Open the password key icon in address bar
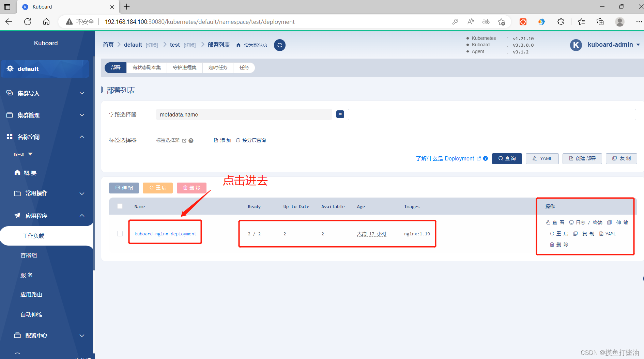 click(x=455, y=22)
